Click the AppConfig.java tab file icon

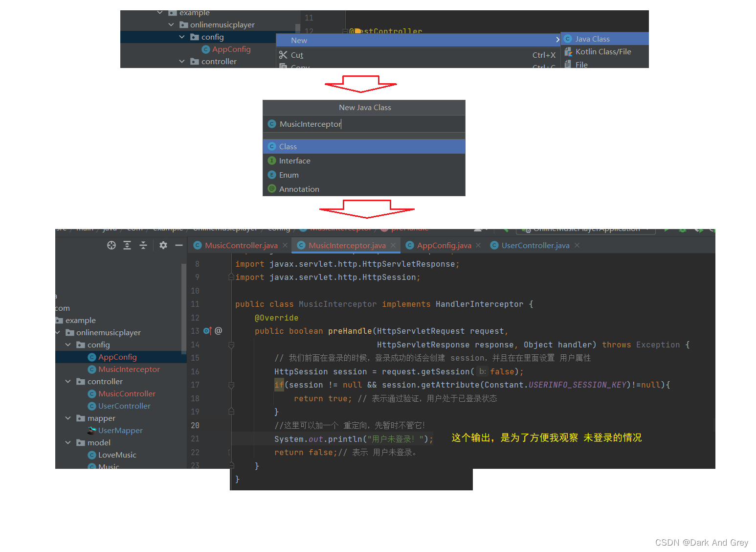coord(410,245)
